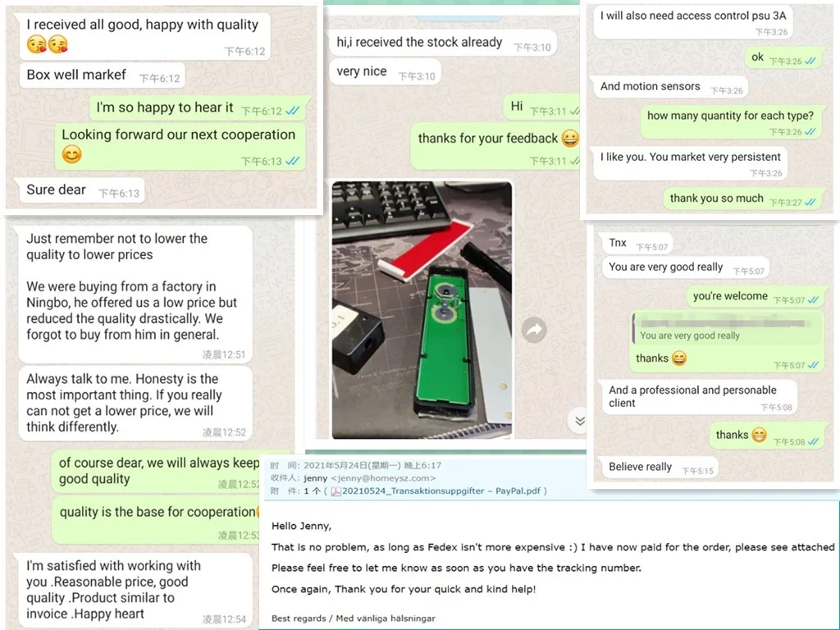Select 'I like you. You market very persistent' message
Viewport: 840px width, 630px height.
click(x=691, y=163)
